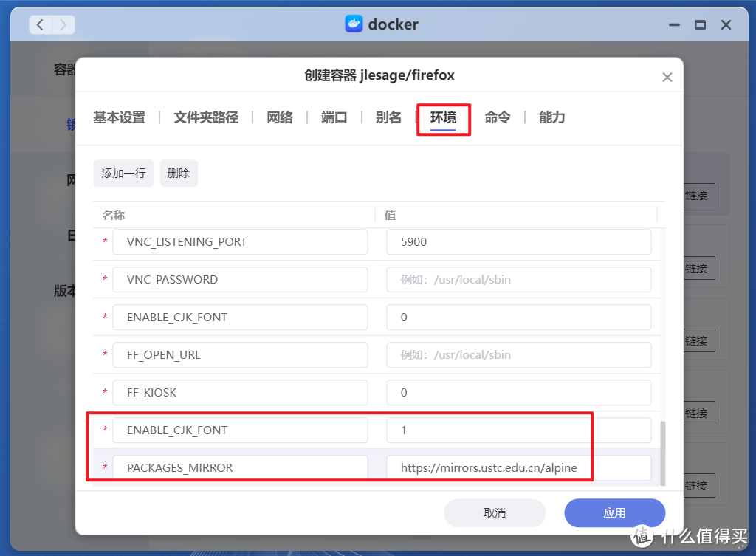The width and height of the screenshot is (756, 556).
Task: Click 取消 to cancel
Action: tap(495, 513)
